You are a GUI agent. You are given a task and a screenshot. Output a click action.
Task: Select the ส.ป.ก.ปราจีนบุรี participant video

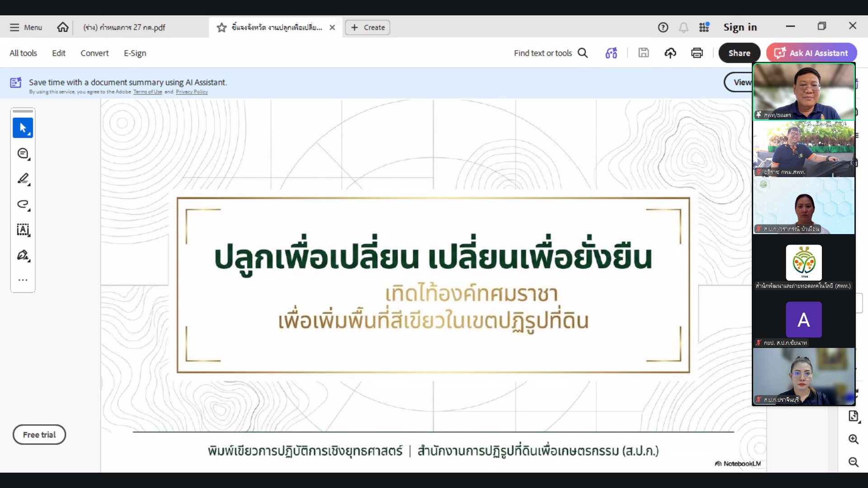click(x=804, y=376)
